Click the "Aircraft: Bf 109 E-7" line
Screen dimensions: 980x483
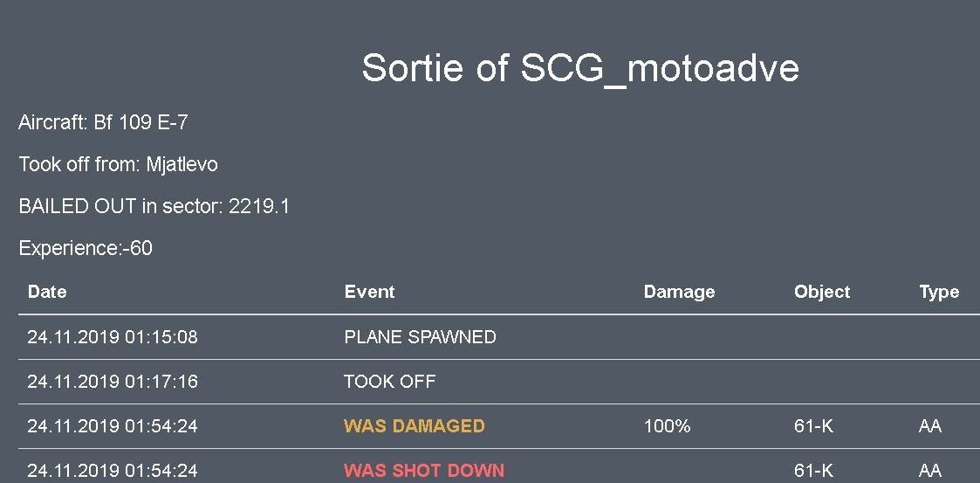pyautogui.click(x=103, y=122)
